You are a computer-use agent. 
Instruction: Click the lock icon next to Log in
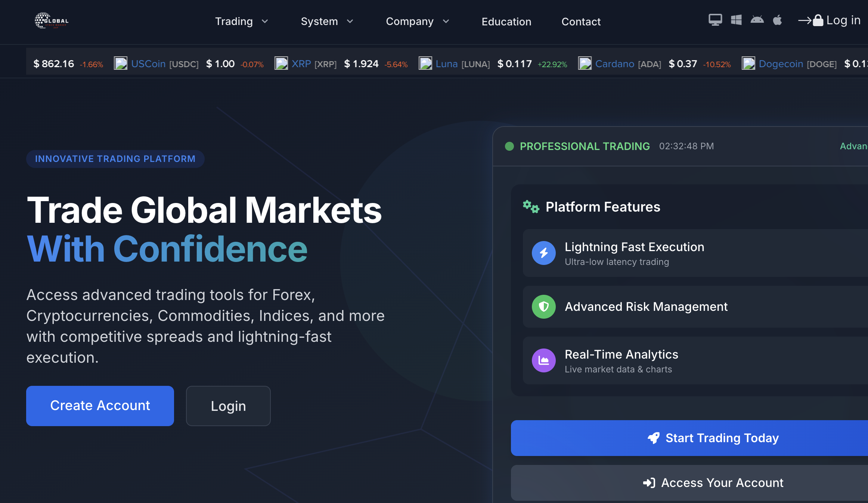point(818,20)
